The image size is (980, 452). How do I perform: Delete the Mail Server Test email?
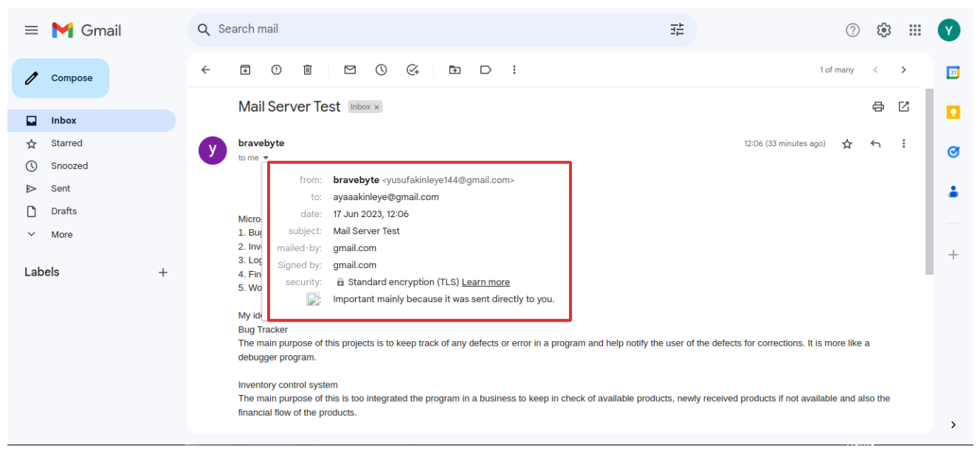308,69
